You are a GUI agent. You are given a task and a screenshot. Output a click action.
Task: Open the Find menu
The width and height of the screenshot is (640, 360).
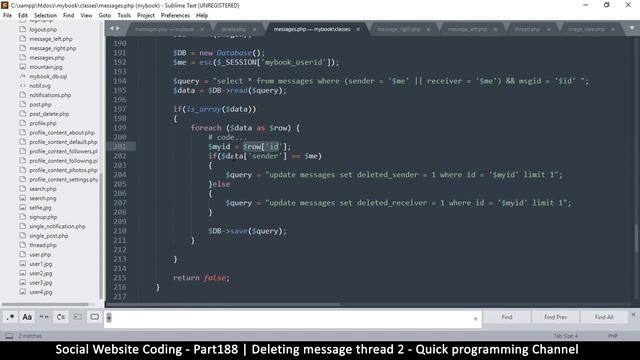[69, 16]
